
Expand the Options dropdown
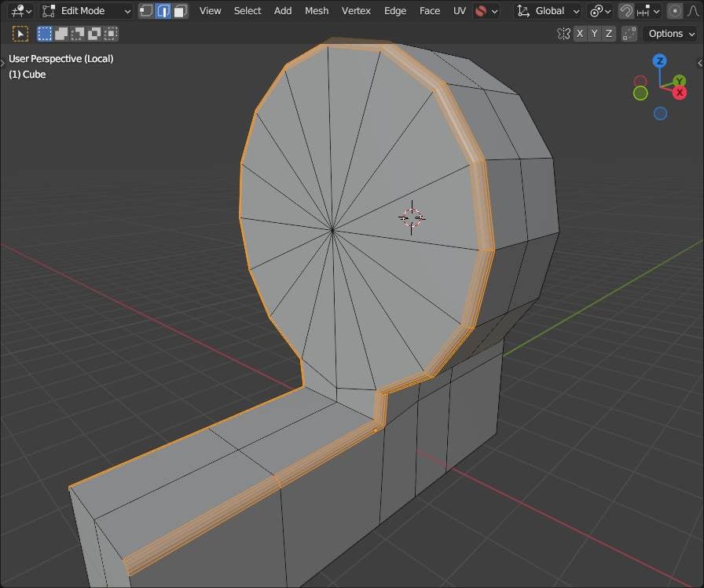click(670, 34)
